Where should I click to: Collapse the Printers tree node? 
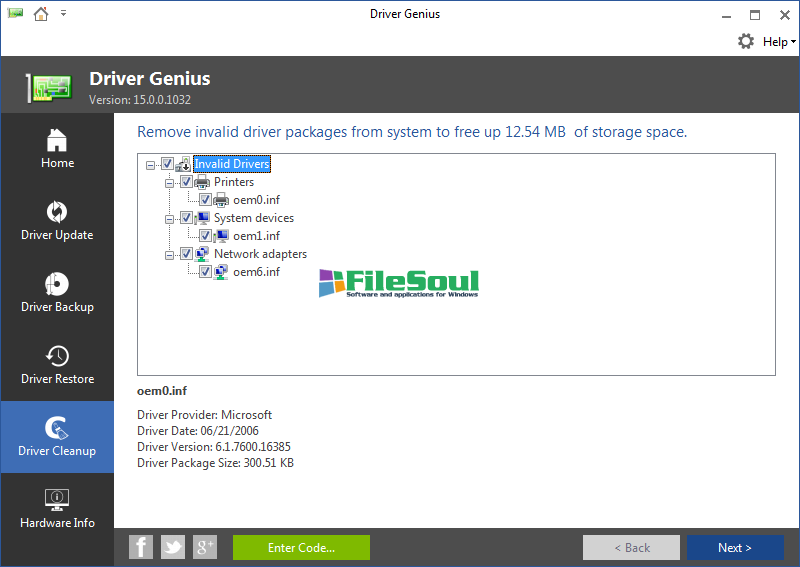pos(169,182)
